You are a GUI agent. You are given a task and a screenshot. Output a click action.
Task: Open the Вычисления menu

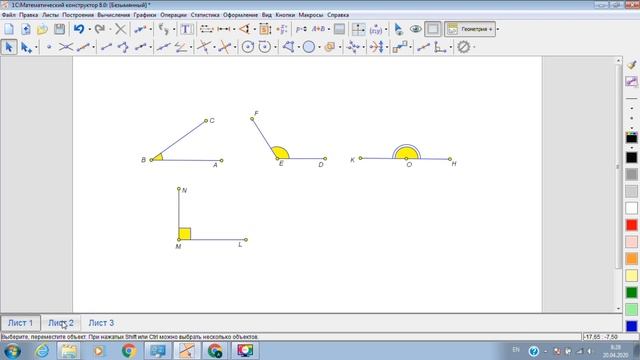click(113, 15)
